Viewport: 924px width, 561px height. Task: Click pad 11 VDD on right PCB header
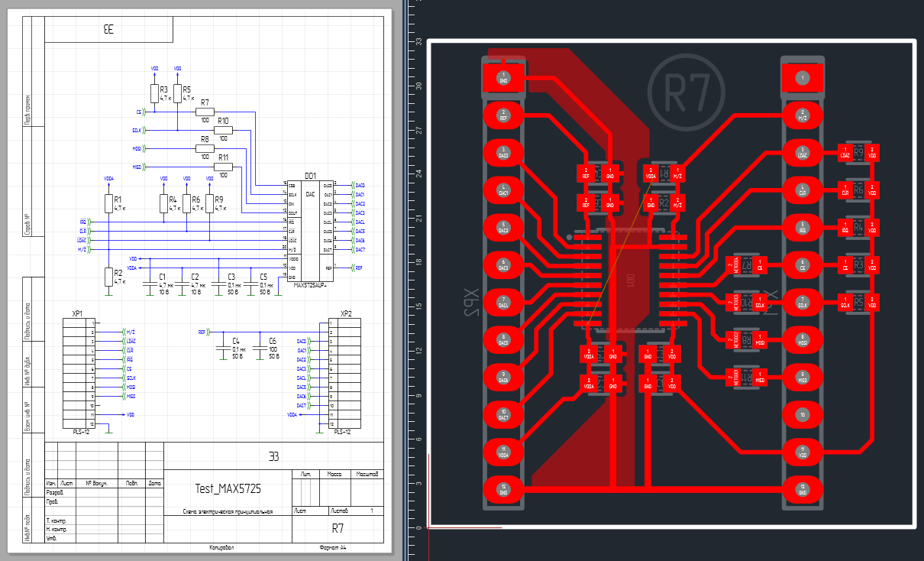[x=802, y=452]
